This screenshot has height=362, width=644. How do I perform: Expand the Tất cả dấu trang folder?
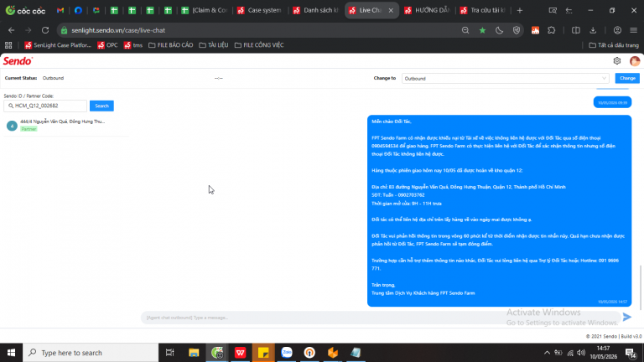click(x=614, y=45)
